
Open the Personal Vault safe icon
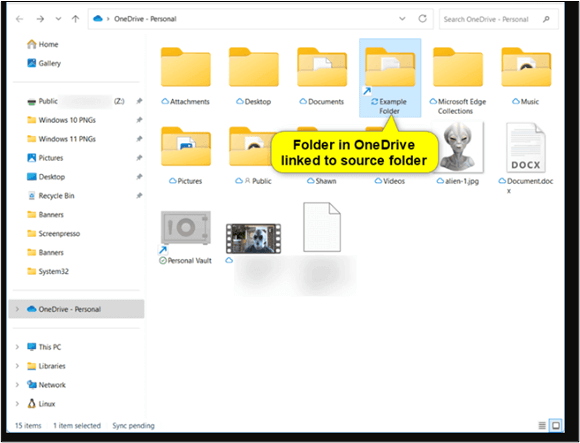point(186,228)
